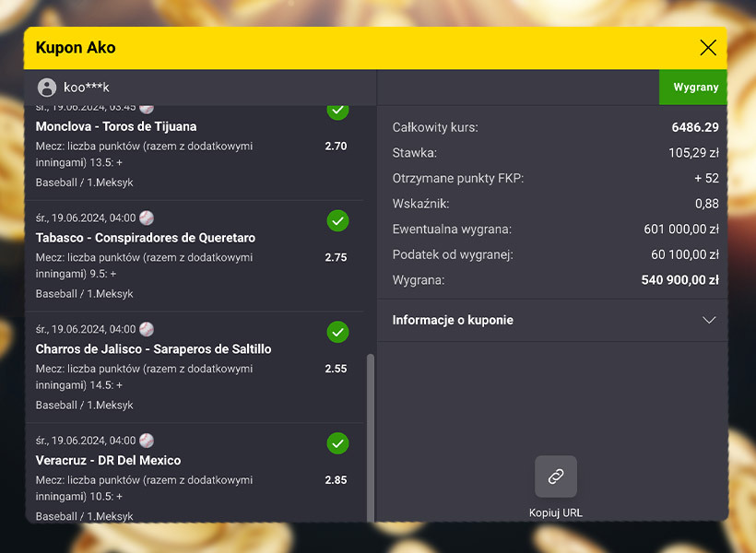Expand the Informacje o kuponie section
The height and width of the screenshot is (553, 756).
pos(552,320)
